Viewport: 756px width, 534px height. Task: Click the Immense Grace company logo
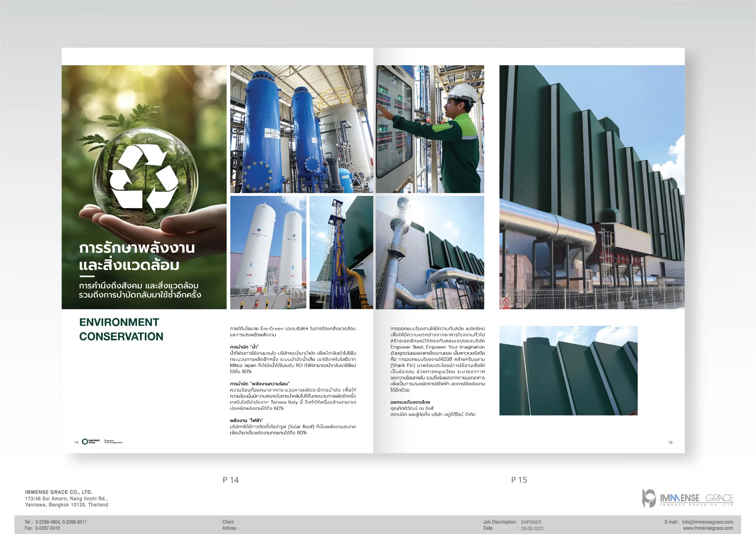pyautogui.click(x=687, y=498)
